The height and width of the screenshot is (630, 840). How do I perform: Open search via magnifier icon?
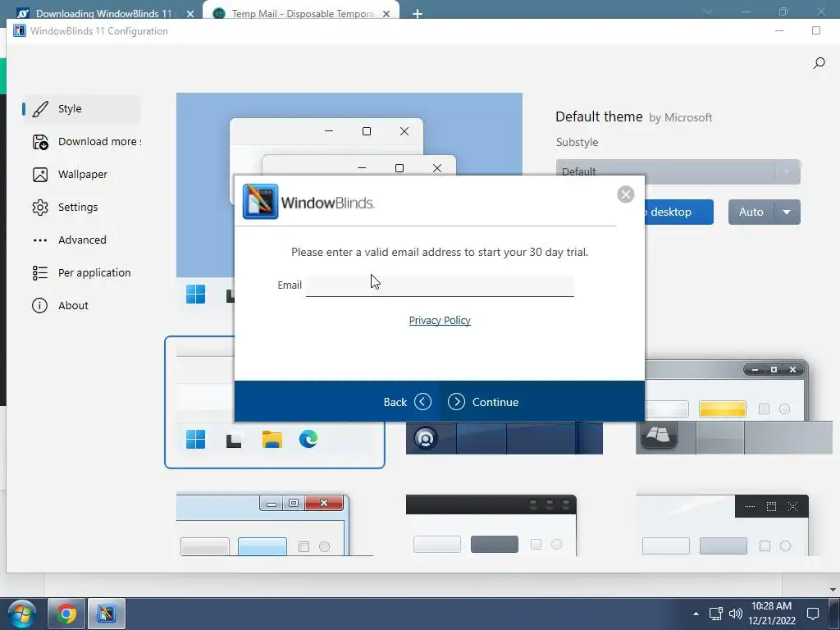[x=819, y=63]
